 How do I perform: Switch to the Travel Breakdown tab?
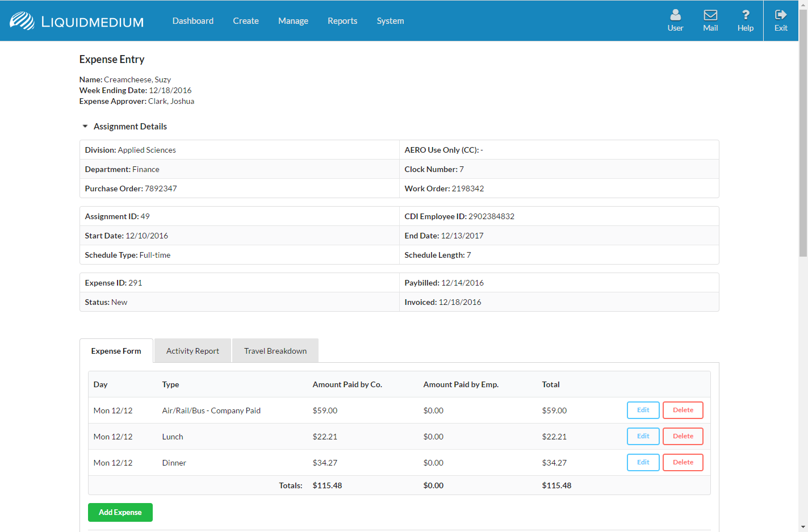pos(275,351)
